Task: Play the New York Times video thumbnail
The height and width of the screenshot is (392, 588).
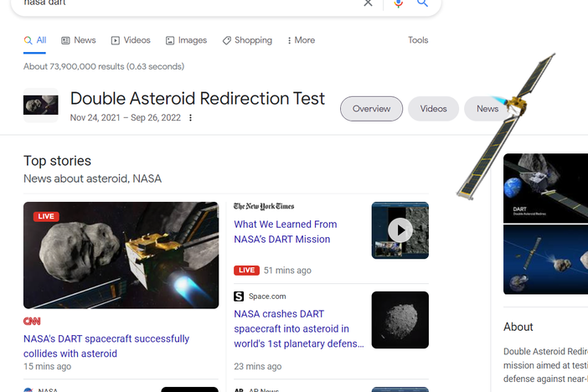Action: coord(400,230)
